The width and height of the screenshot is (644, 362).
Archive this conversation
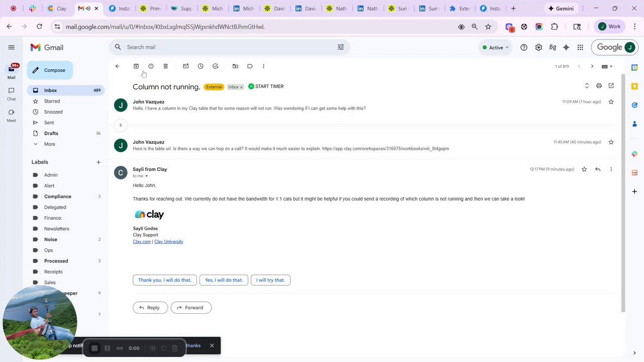tap(136, 66)
